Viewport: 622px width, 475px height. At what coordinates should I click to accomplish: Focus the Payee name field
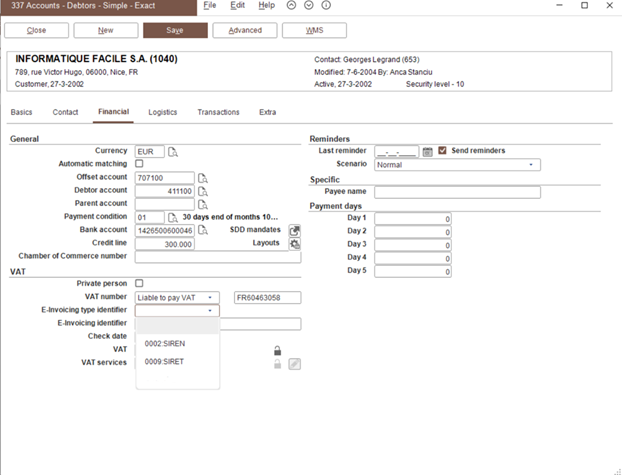(x=457, y=192)
